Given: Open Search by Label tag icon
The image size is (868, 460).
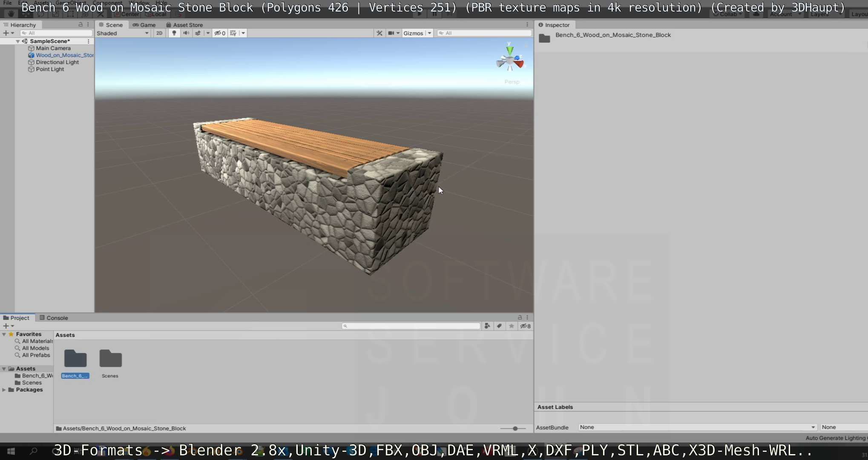Looking at the screenshot, I should tap(499, 326).
